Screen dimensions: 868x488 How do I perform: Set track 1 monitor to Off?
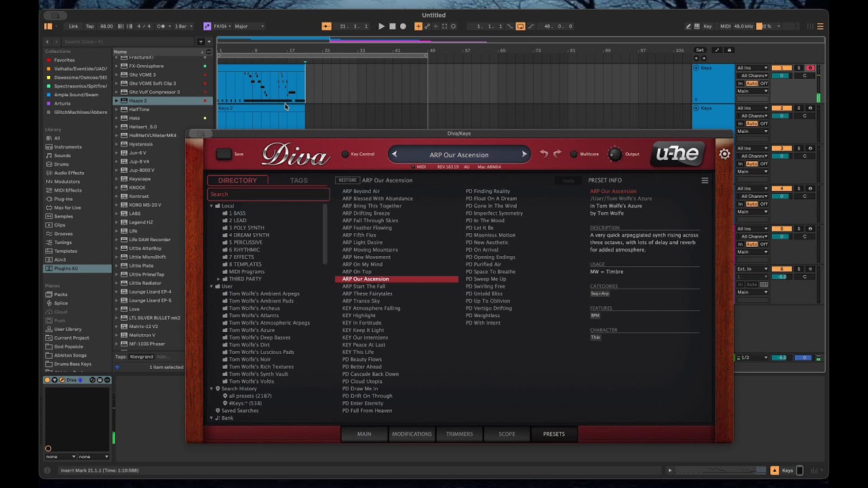coord(764,83)
